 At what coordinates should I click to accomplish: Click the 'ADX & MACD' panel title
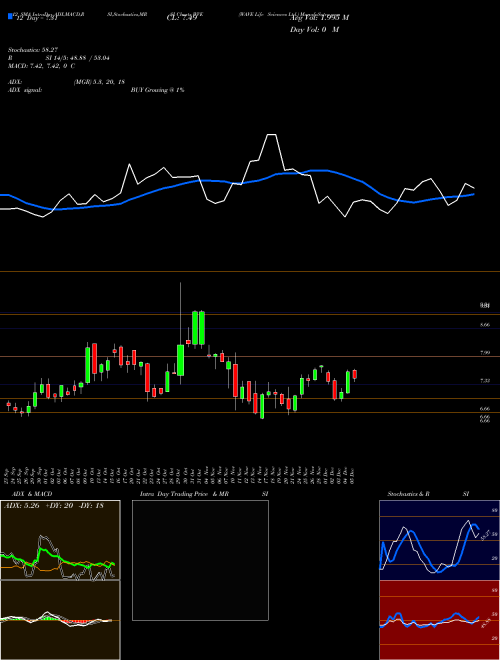point(32,494)
